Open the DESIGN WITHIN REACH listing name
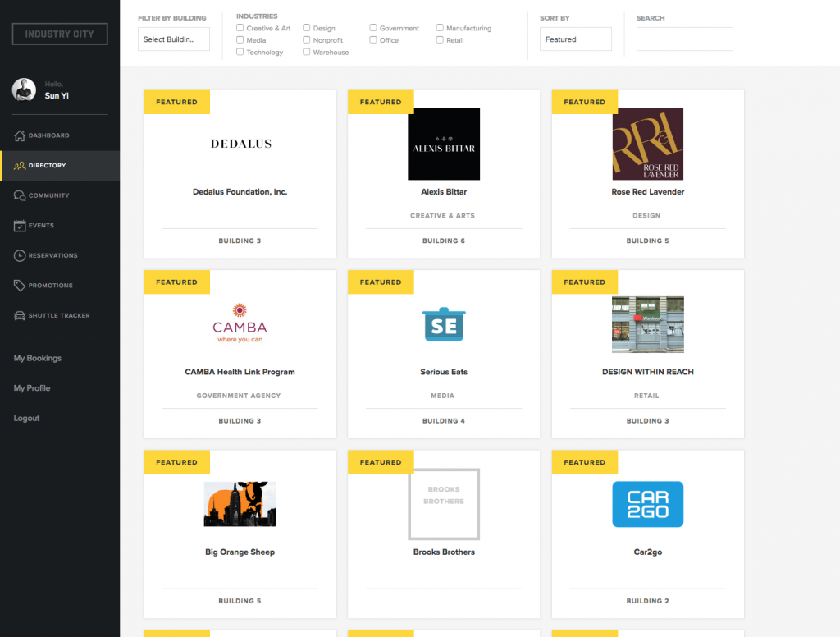Screen dimensions: 840x637 (648, 372)
